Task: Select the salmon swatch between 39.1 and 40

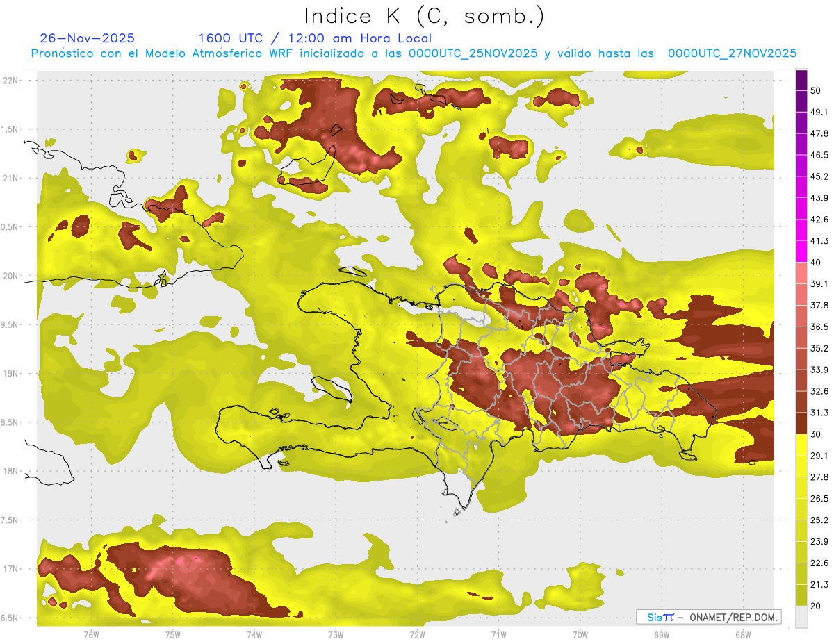Action: point(801,273)
